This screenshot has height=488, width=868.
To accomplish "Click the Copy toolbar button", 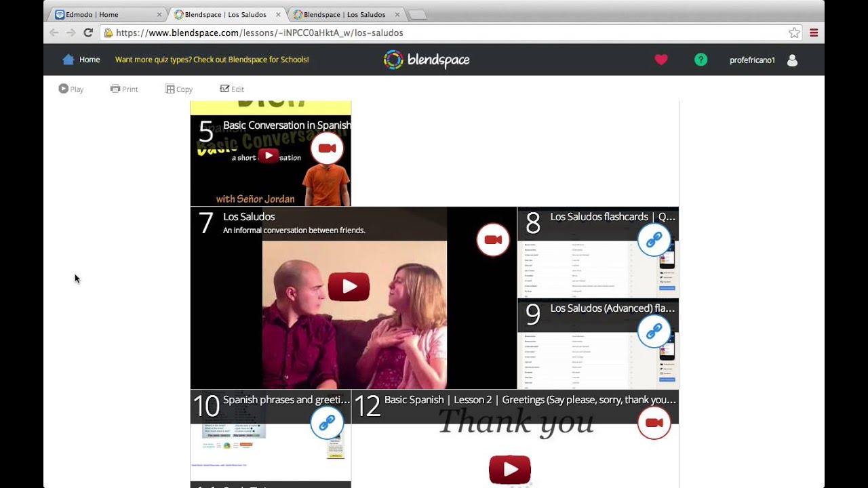I will coord(179,89).
